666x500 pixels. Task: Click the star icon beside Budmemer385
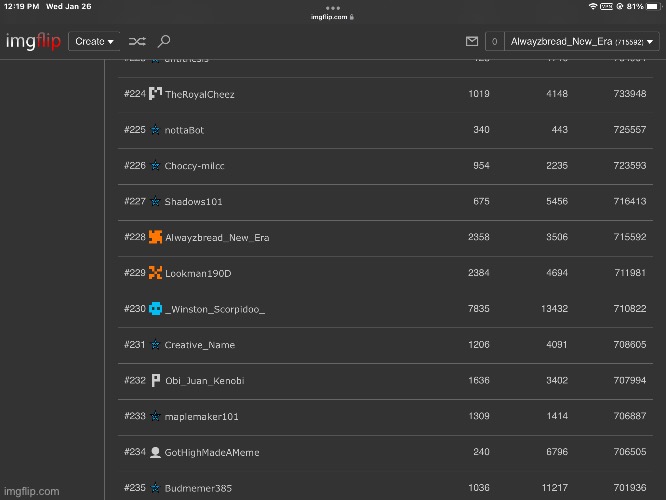155,488
